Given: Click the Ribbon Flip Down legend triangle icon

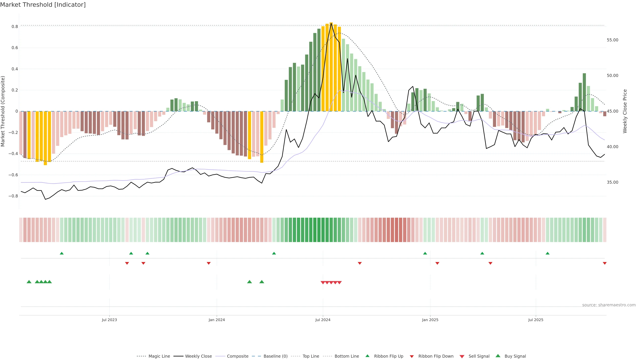Looking at the screenshot, I should 412,356.
